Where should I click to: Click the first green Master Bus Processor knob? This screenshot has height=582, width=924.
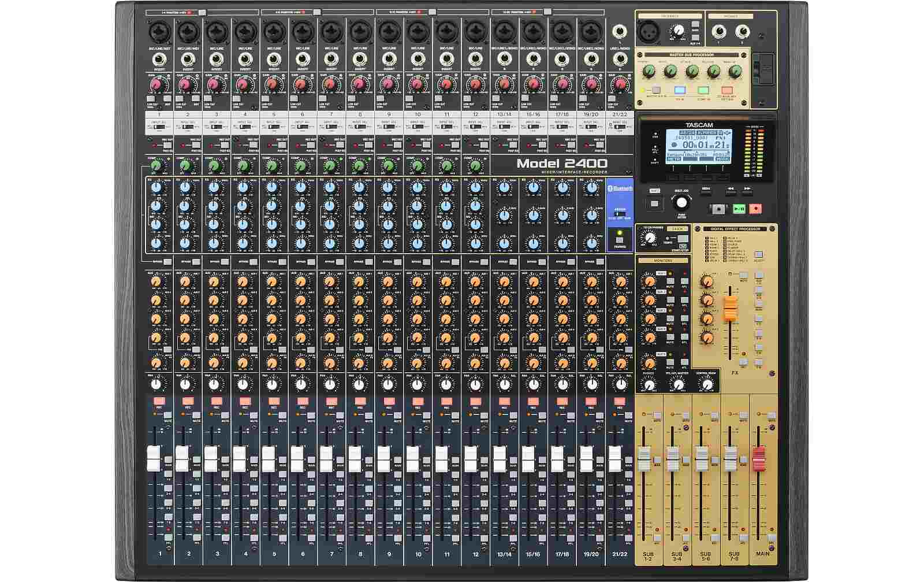(x=649, y=71)
